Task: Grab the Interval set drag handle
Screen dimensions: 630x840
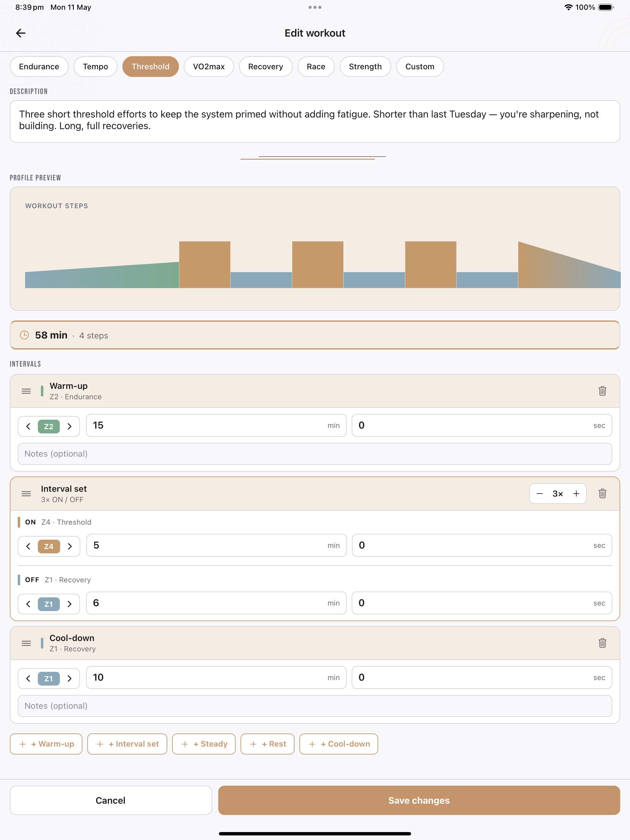Action: click(x=26, y=494)
